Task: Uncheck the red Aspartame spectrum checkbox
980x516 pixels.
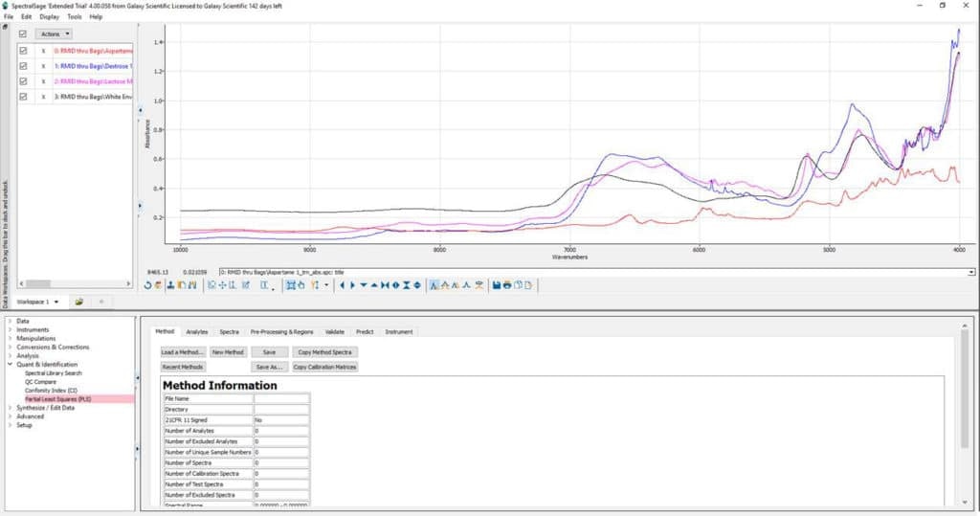Action: point(23,51)
